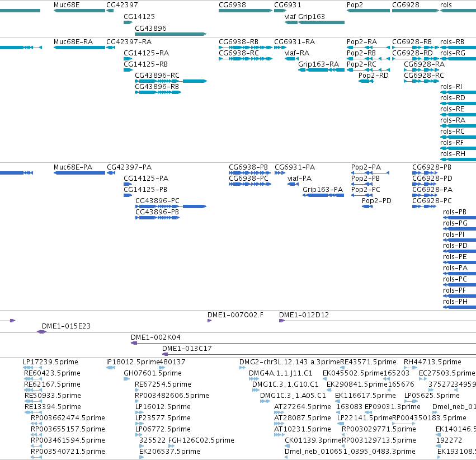Select transcript CG43896-RB
Image resolution: width=476 pixels, height=460 pixels.
(157, 87)
